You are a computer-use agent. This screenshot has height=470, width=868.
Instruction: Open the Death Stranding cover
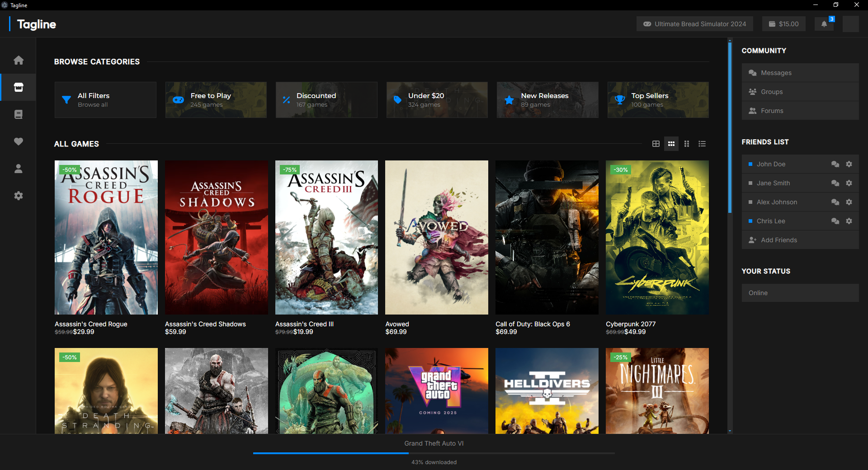pos(106,391)
